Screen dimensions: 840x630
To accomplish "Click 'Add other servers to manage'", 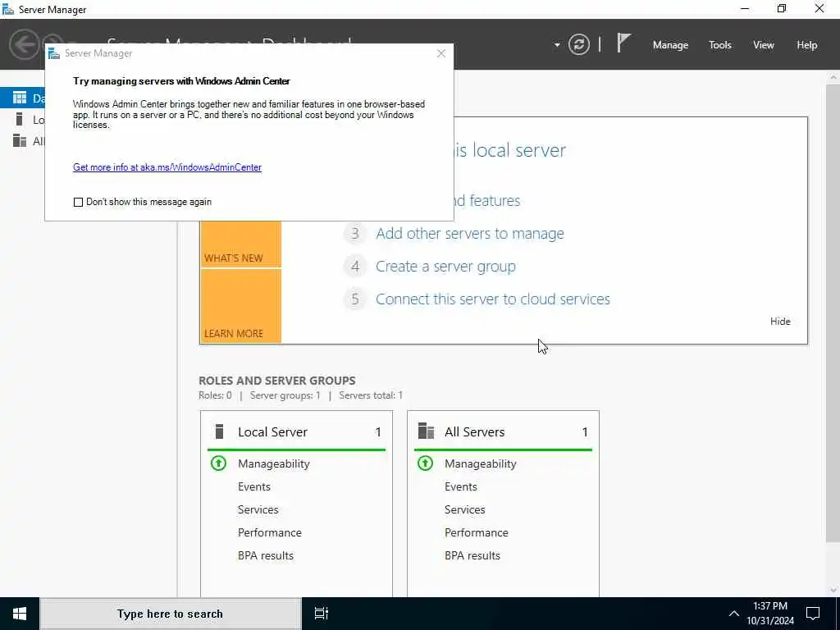I will point(470,234).
